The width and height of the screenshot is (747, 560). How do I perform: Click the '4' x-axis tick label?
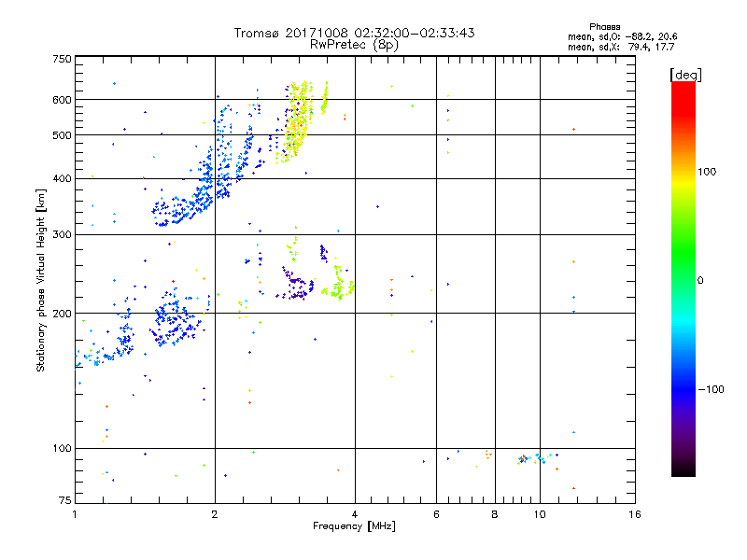tap(355, 514)
